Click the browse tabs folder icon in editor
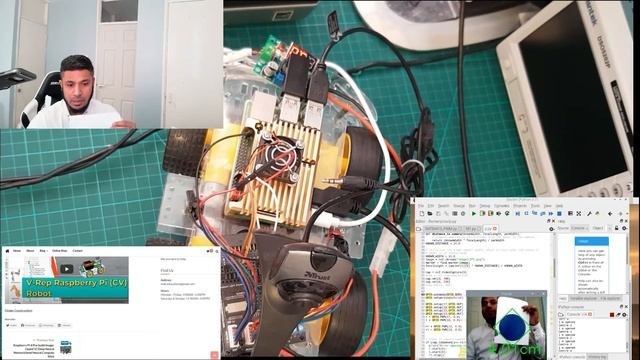This screenshot has width=640, height=360. [x=418, y=229]
